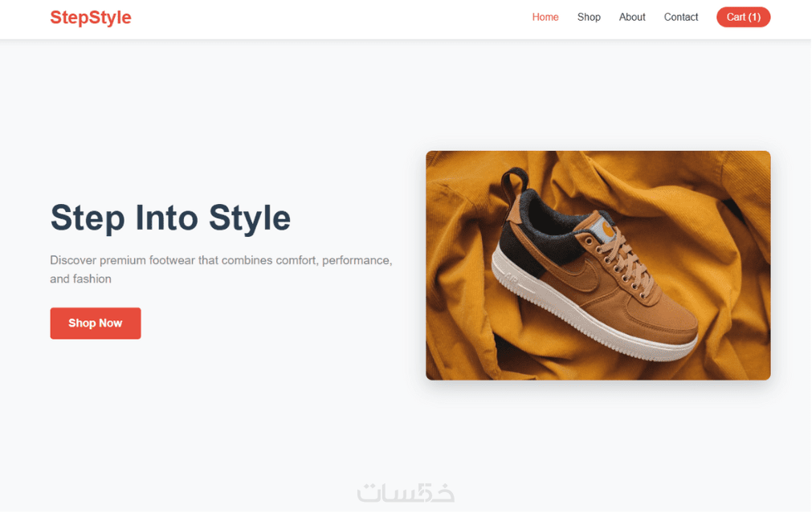Go to the Home page link
Image resolution: width=812 pixels, height=513 pixels.
545,17
